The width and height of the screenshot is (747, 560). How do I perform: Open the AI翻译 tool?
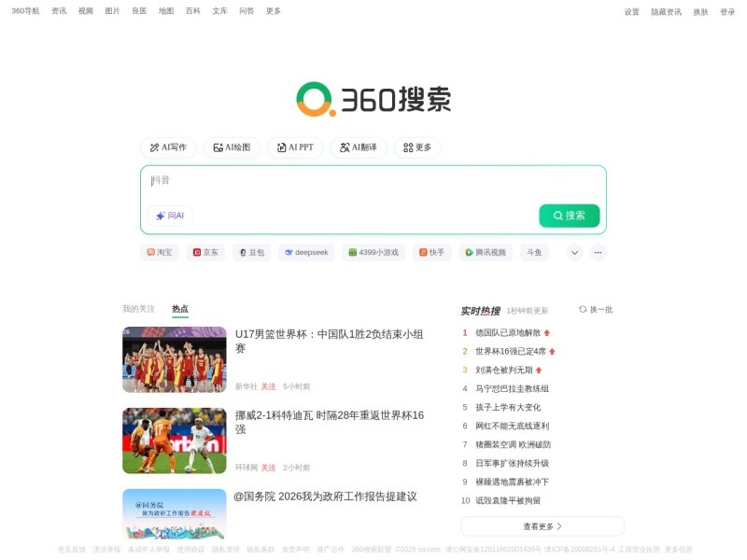tap(359, 147)
